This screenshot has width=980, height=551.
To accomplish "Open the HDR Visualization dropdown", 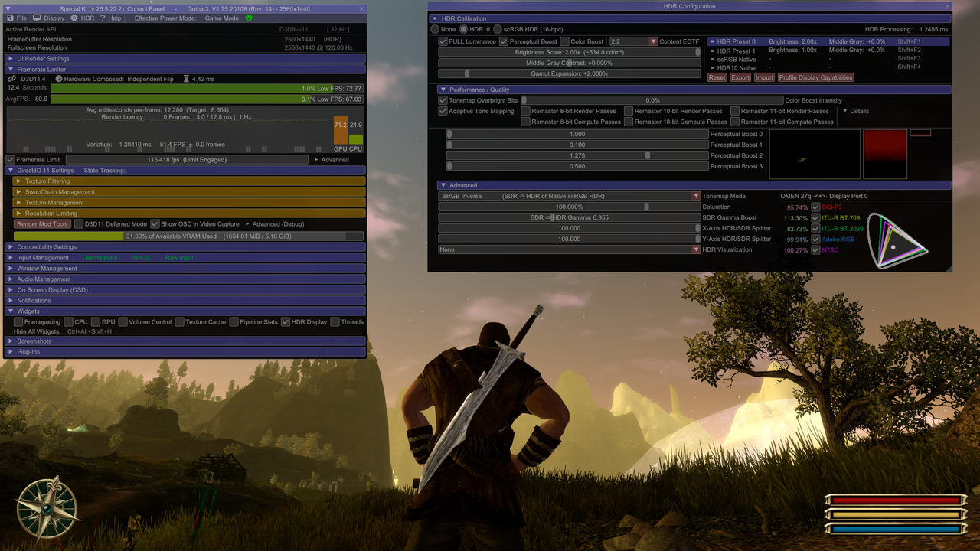I will [569, 250].
